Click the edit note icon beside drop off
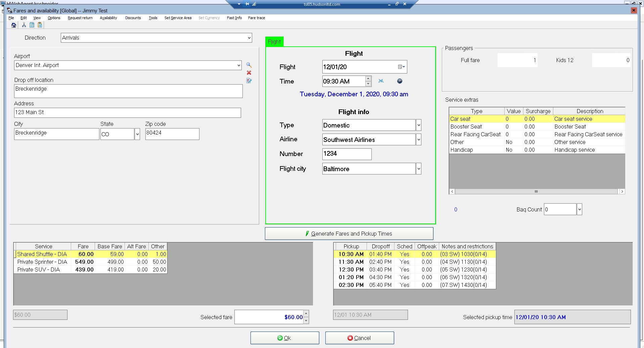This screenshot has height=348, width=644. click(249, 81)
